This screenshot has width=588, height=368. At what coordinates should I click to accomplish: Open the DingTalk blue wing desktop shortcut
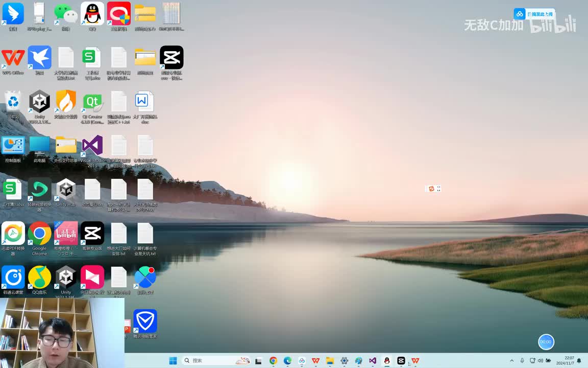(x=13, y=13)
